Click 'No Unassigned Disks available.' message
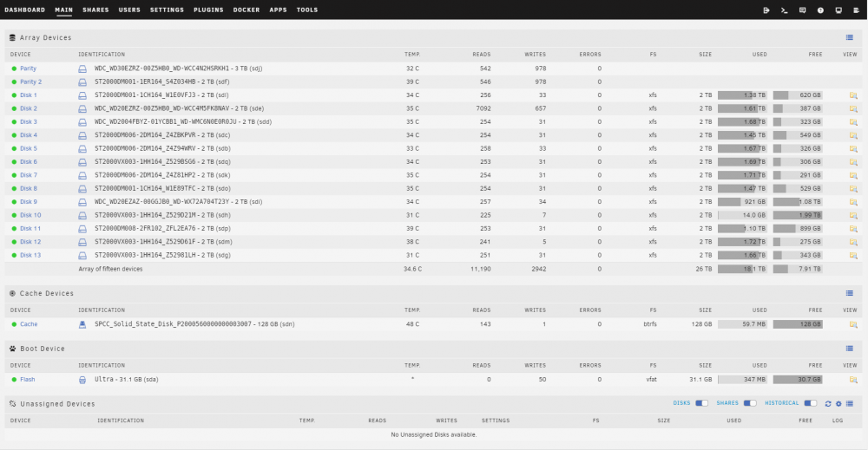Screen dimensions: 868x450 click(433, 435)
